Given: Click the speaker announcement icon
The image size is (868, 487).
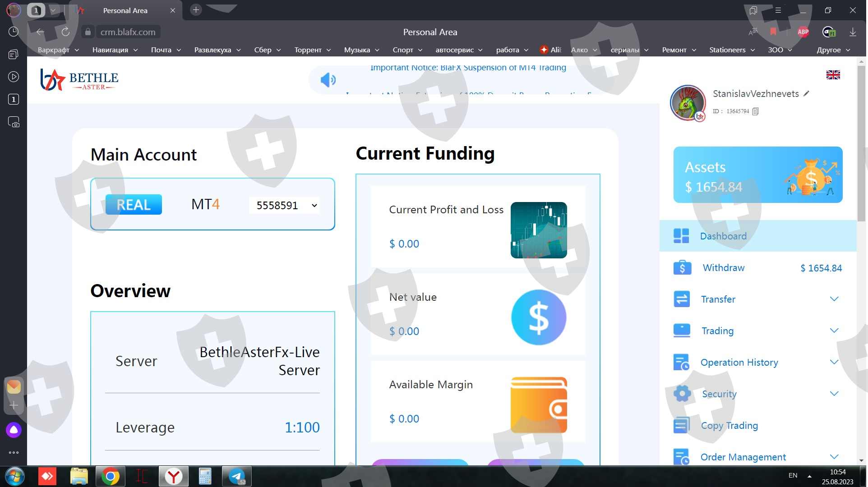Looking at the screenshot, I should (x=328, y=80).
